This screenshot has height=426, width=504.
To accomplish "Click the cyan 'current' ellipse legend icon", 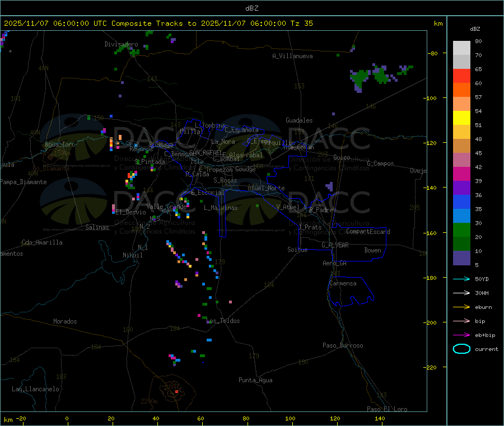I will pyautogui.click(x=461, y=349).
